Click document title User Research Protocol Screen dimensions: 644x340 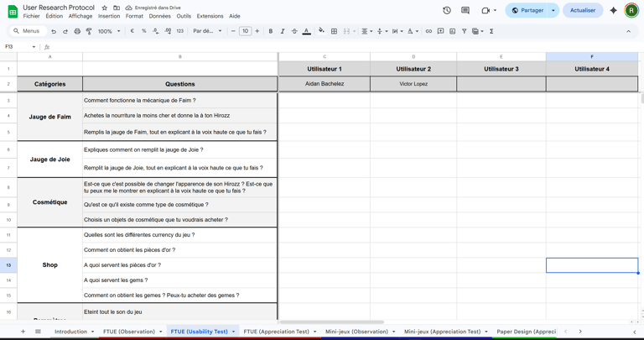[x=59, y=8]
